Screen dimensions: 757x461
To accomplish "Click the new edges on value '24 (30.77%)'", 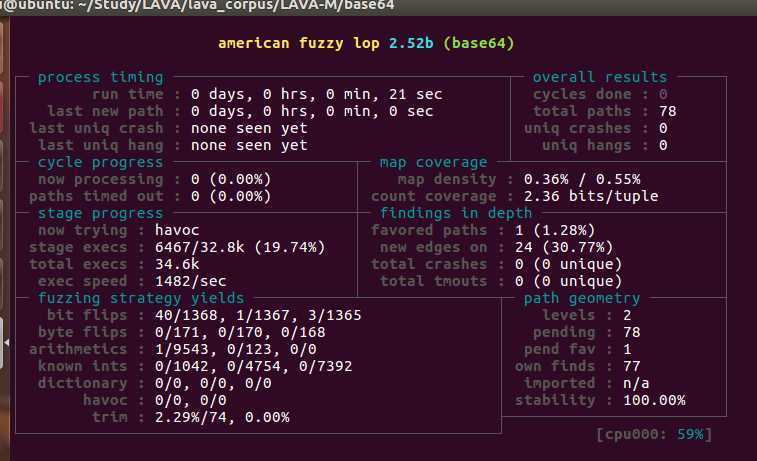I will tap(564, 247).
